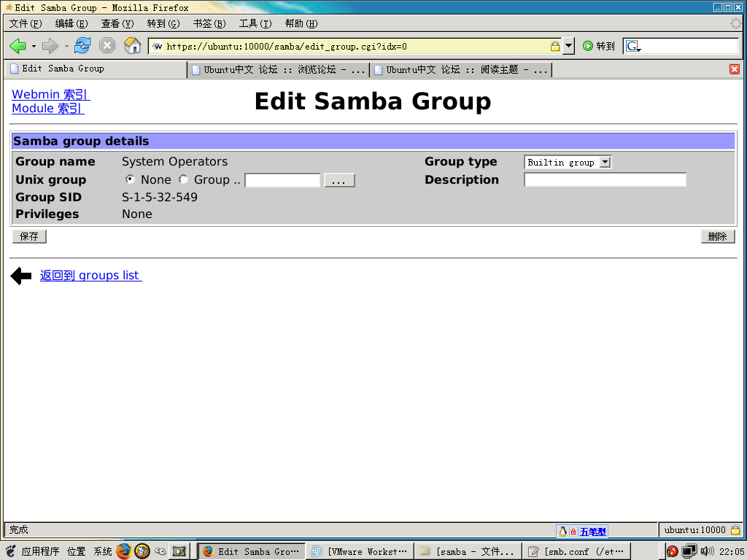The width and height of the screenshot is (747, 560).
Task: Click the penguin input method icon
Action: (x=562, y=532)
